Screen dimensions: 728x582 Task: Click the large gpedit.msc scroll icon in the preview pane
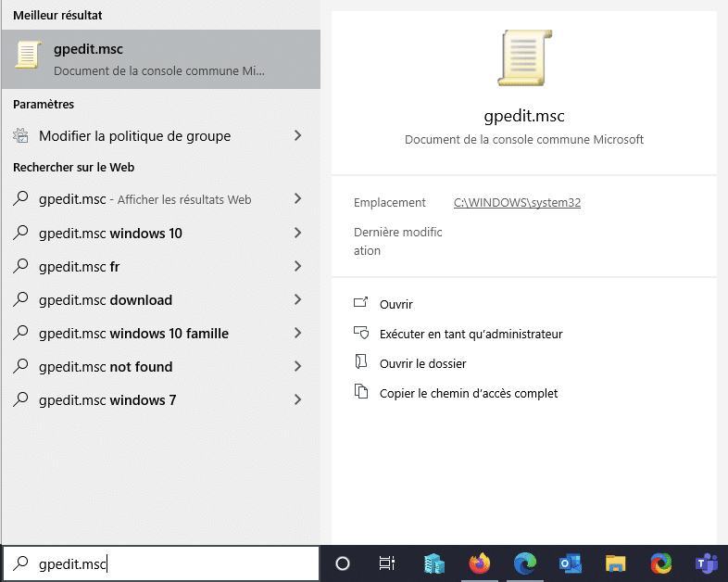point(524,57)
